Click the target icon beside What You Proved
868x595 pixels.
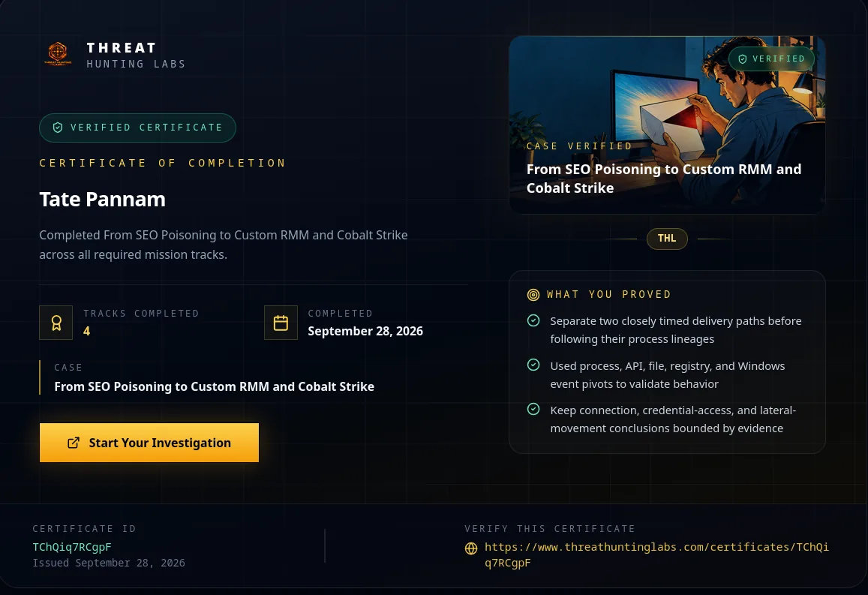[x=533, y=294]
